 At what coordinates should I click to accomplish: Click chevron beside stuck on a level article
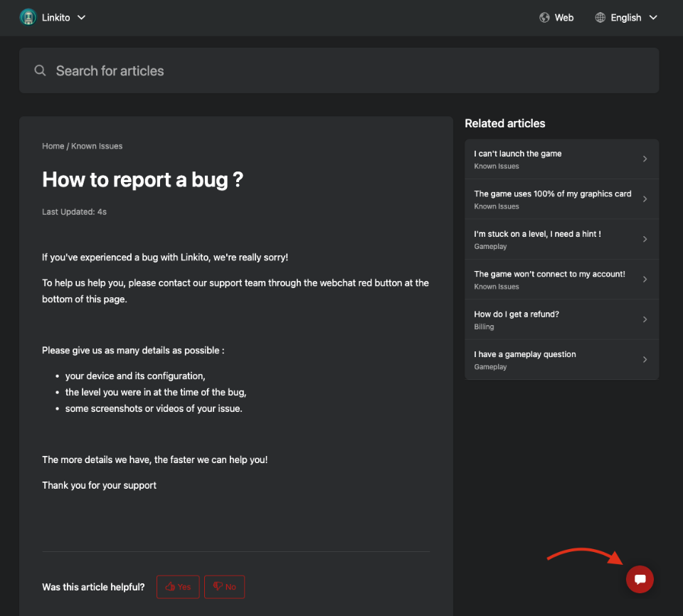coord(645,239)
